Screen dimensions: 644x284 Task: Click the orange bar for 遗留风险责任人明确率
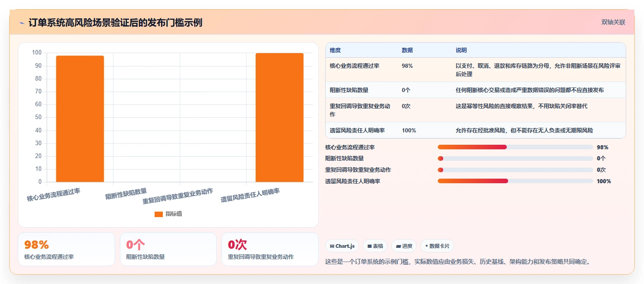279,118
